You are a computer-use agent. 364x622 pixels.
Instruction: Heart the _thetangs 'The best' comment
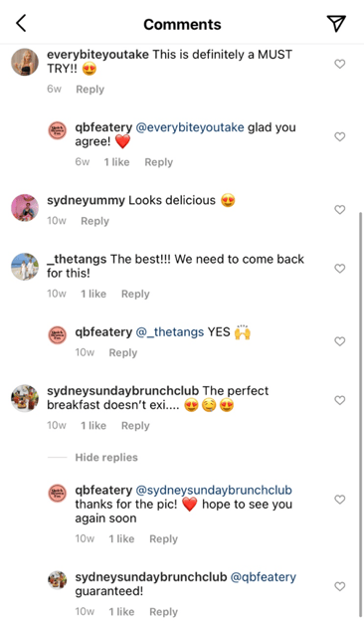click(x=340, y=269)
